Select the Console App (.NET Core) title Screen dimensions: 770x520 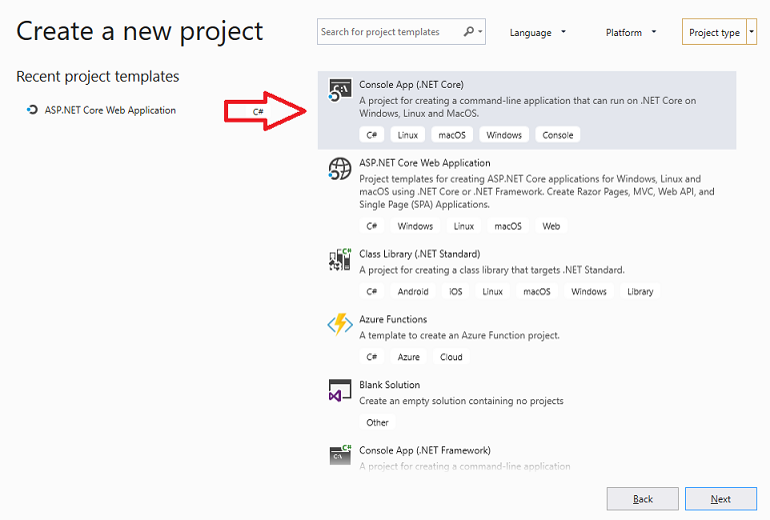[x=411, y=84]
